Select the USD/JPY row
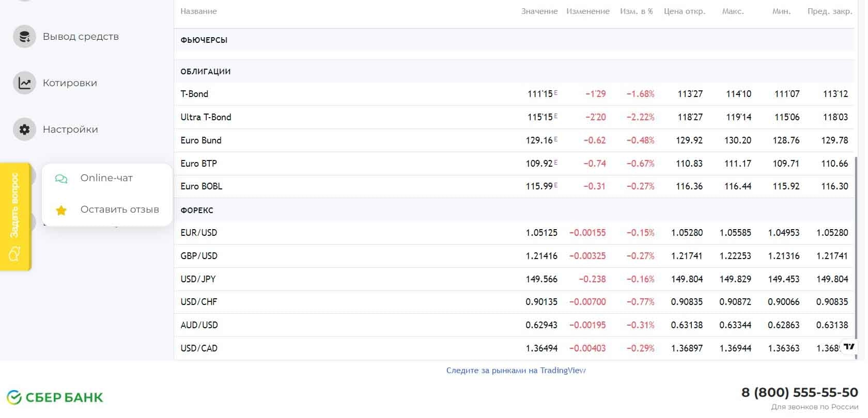The width and height of the screenshot is (868, 418). tap(514, 279)
